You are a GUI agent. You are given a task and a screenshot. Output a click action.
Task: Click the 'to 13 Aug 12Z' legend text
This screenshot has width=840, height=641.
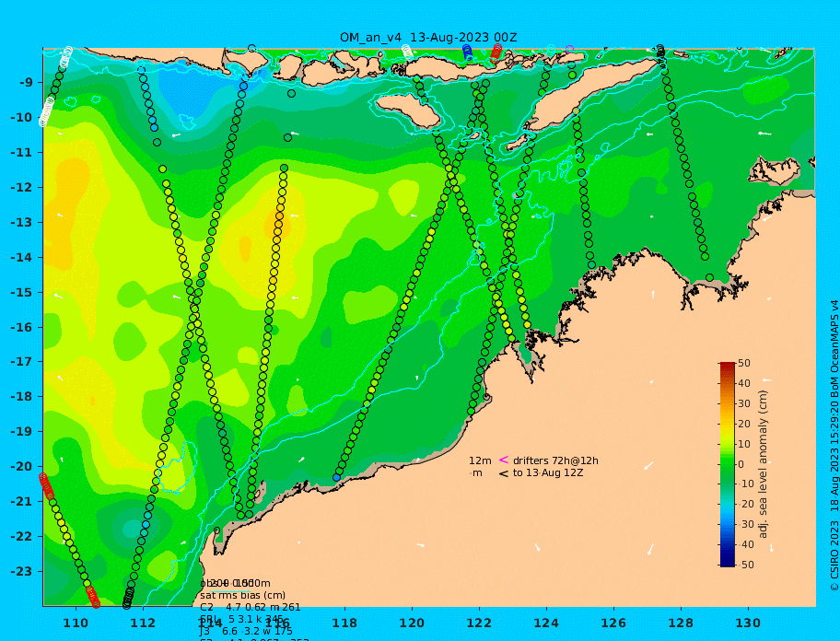[548, 472]
